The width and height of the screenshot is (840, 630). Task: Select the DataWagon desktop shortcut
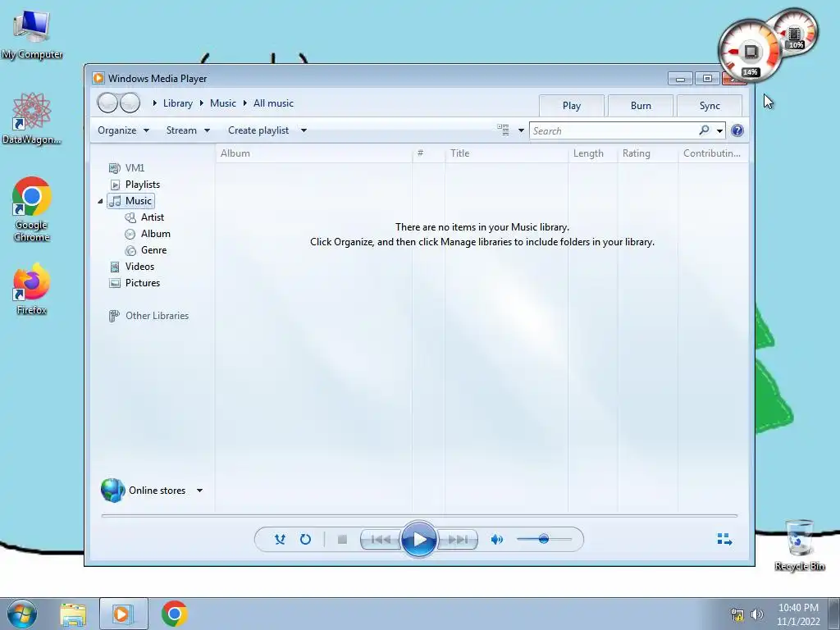tap(32, 119)
